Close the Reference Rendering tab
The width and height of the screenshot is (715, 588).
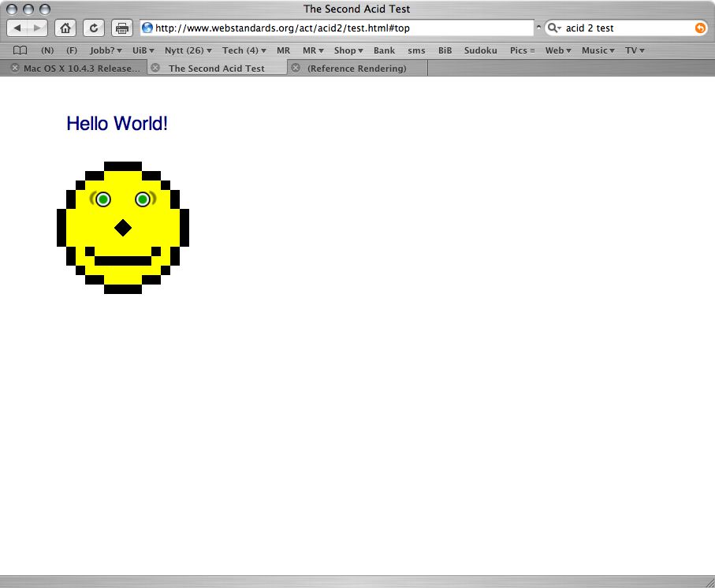tap(296, 68)
